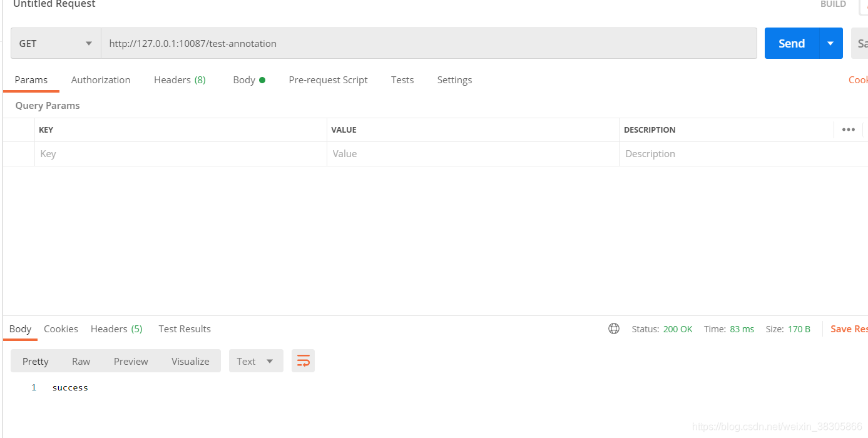Switch to the Authorization tab
868x438 pixels.
click(101, 79)
